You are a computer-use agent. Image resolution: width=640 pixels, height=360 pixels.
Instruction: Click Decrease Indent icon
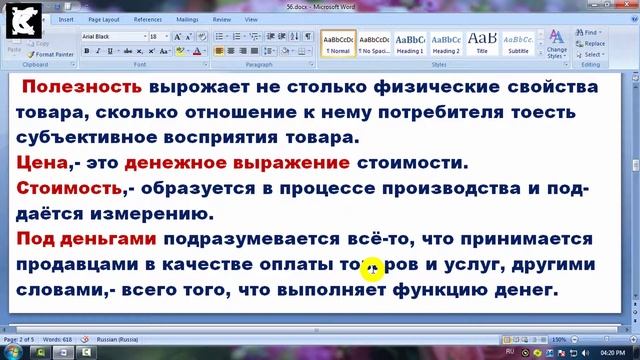[x=270, y=37]
